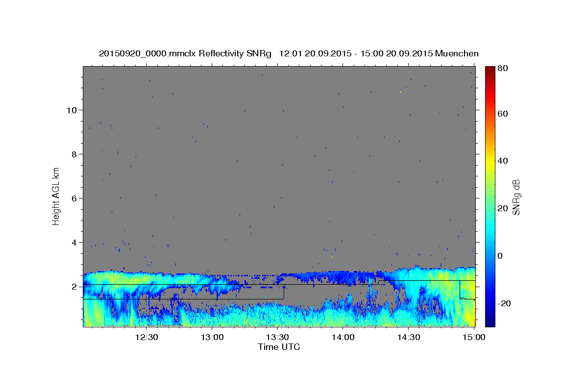
Task: Click the height axis label 8
Action: [x=74, y=154]
